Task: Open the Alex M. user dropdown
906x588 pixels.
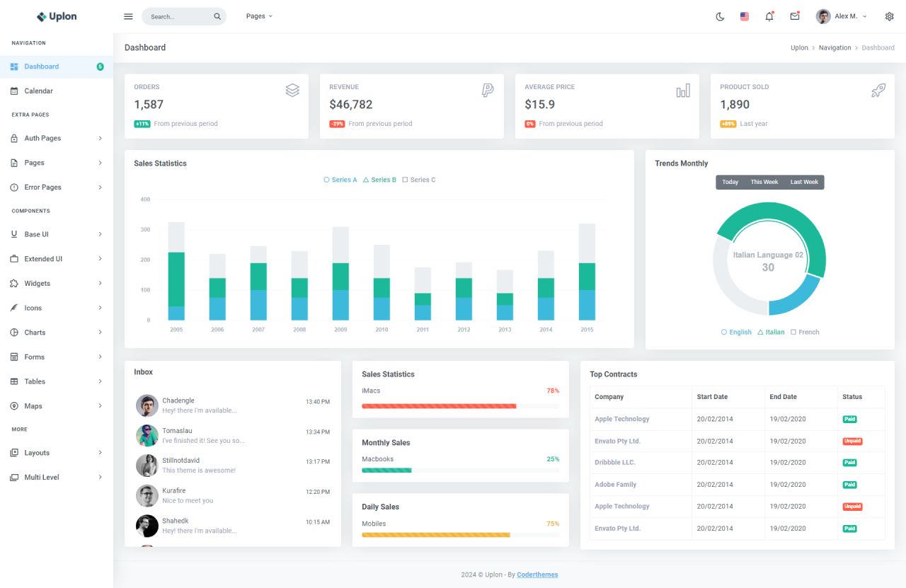Action: [842, 16]
